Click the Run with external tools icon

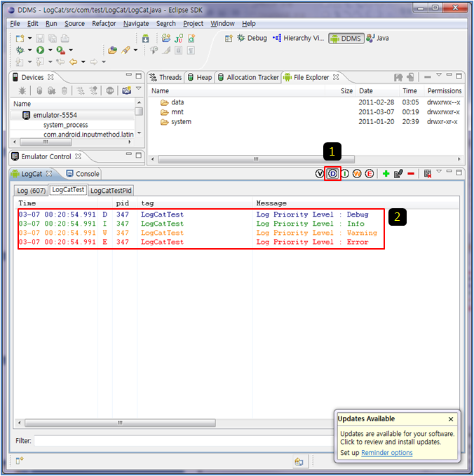pyautogui.click(x=61, y=50)
